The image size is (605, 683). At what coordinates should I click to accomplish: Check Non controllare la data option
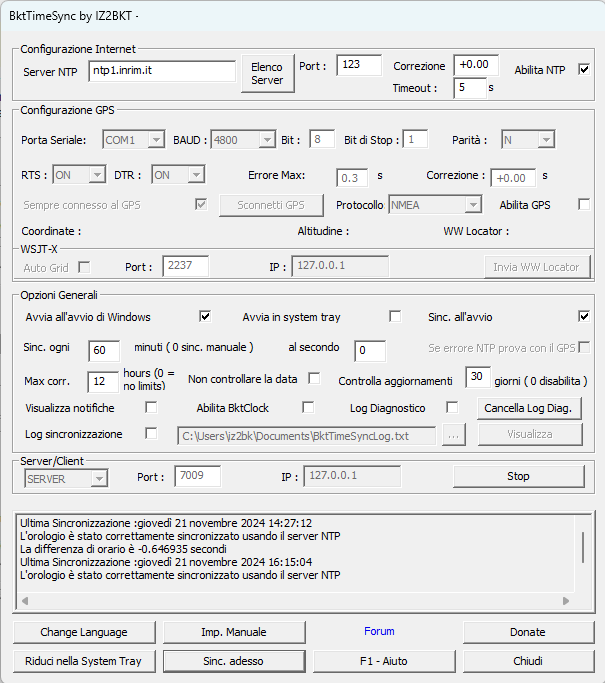coord(314,379)
